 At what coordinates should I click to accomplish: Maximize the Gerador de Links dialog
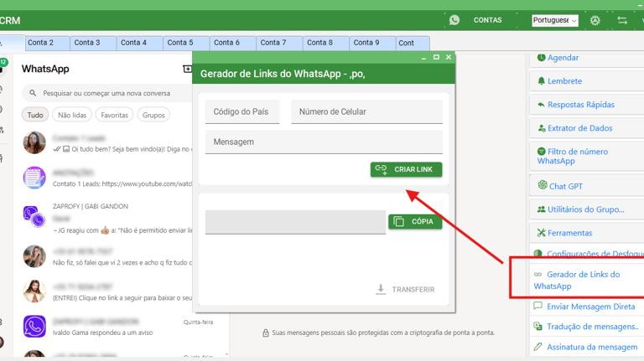tap(436, 58)
